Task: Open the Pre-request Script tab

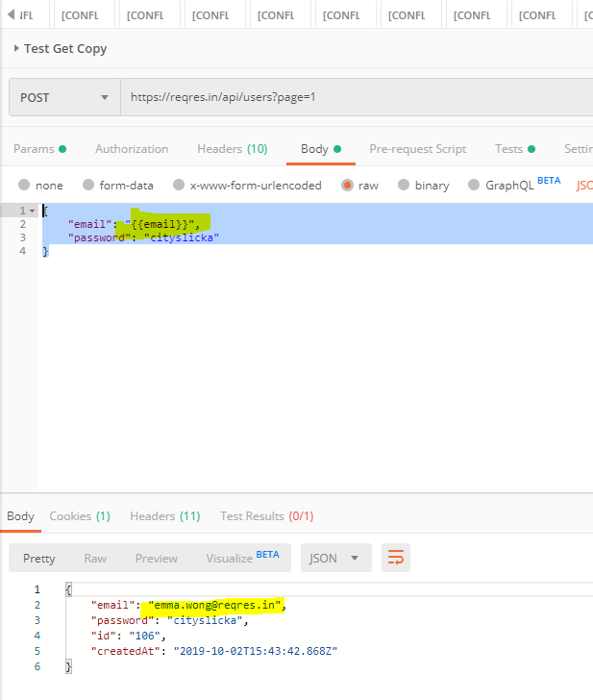Action: click(418, 149)
